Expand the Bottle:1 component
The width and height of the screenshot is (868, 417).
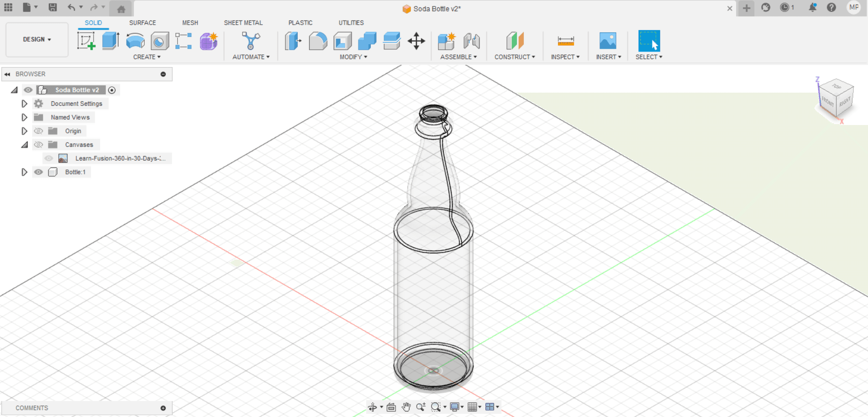click(x=24, y=172)
